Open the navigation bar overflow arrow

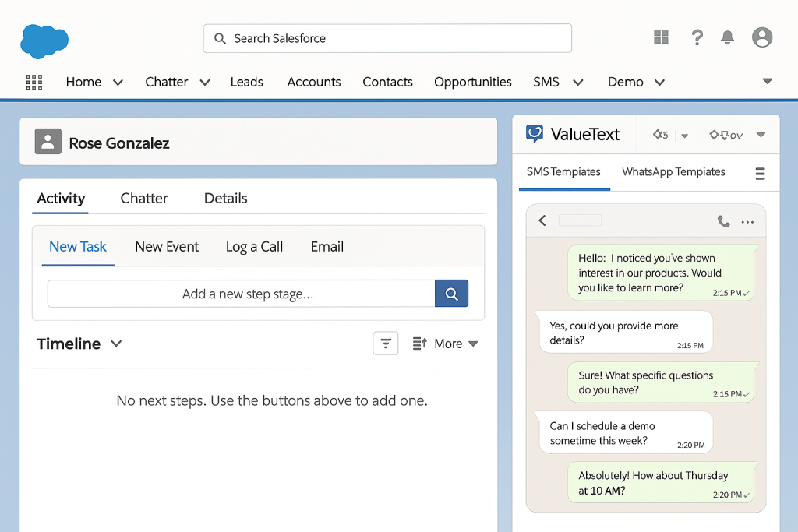pyautogui.click(x=767, y=81)
